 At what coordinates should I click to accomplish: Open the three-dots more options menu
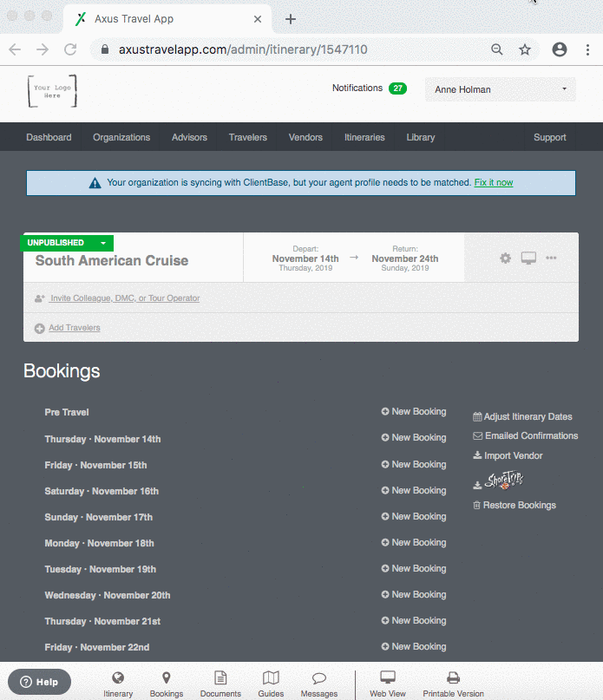(x=551, y=258)
